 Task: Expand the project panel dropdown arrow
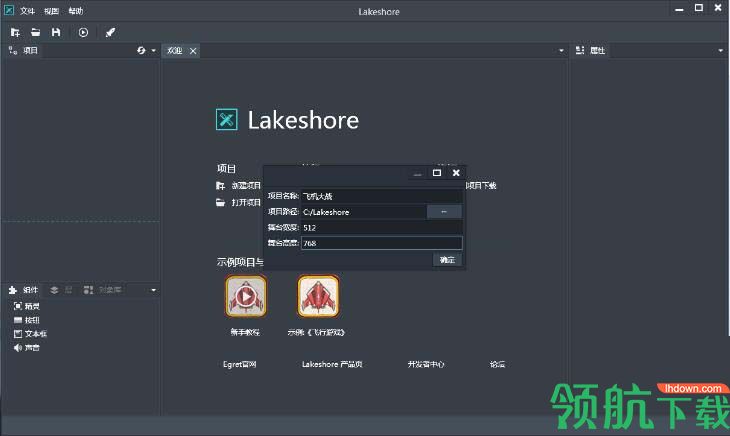coord(154,51)
